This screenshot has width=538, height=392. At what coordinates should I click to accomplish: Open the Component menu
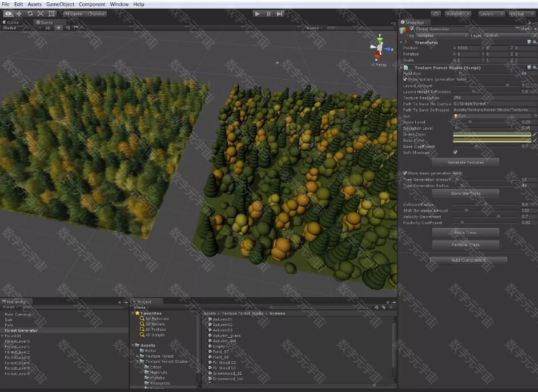click(92, 4)
